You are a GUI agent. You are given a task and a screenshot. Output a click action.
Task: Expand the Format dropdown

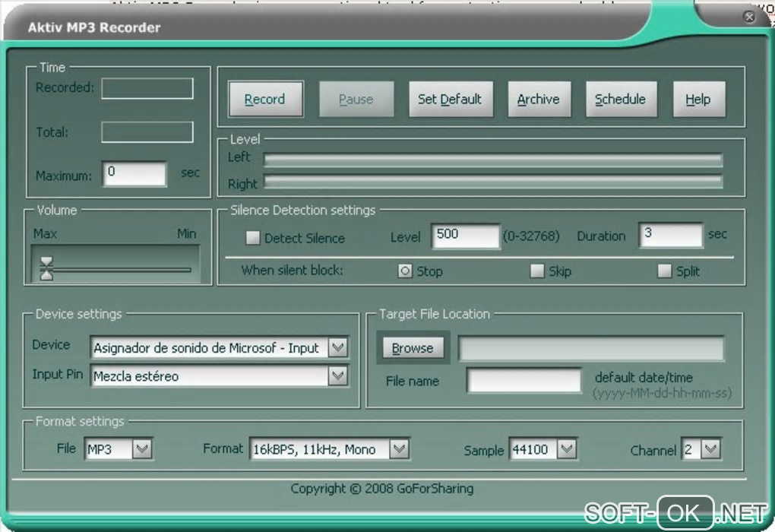click(399, 449)
